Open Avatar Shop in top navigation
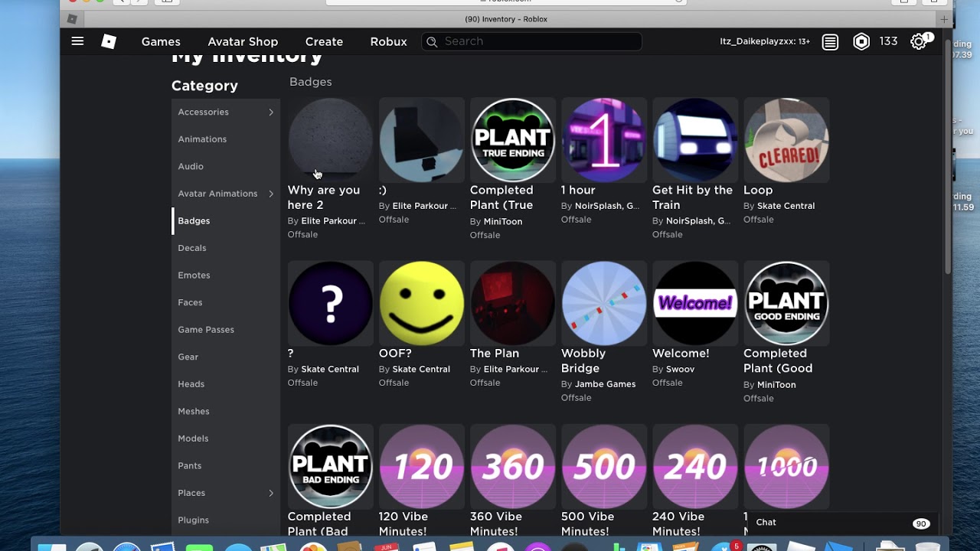 (243, 41)
